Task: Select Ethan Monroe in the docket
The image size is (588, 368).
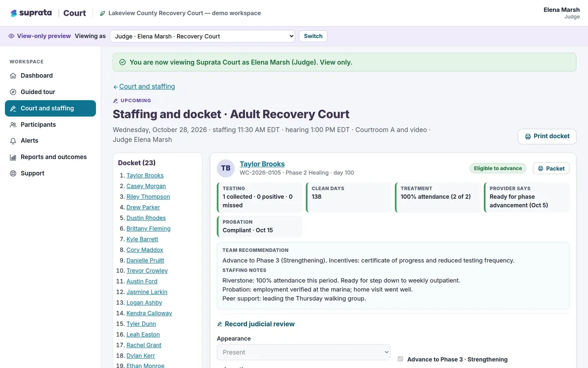Action: coord(146,365)
